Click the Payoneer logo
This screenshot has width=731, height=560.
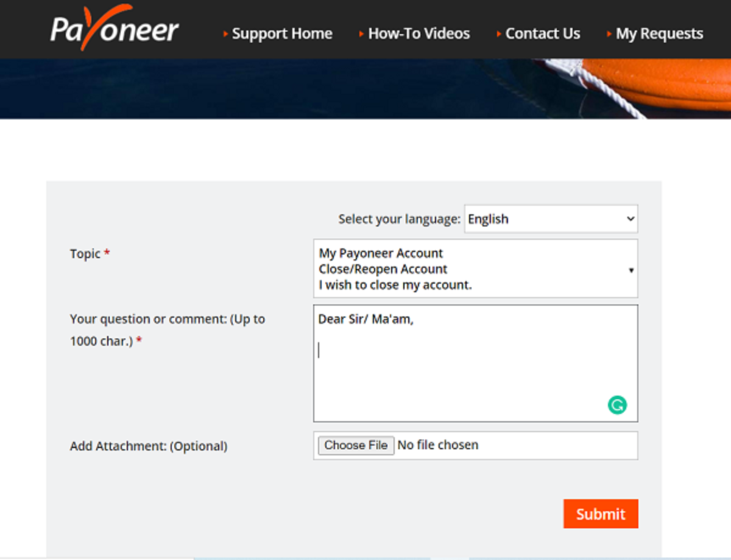tap(115, 28)
